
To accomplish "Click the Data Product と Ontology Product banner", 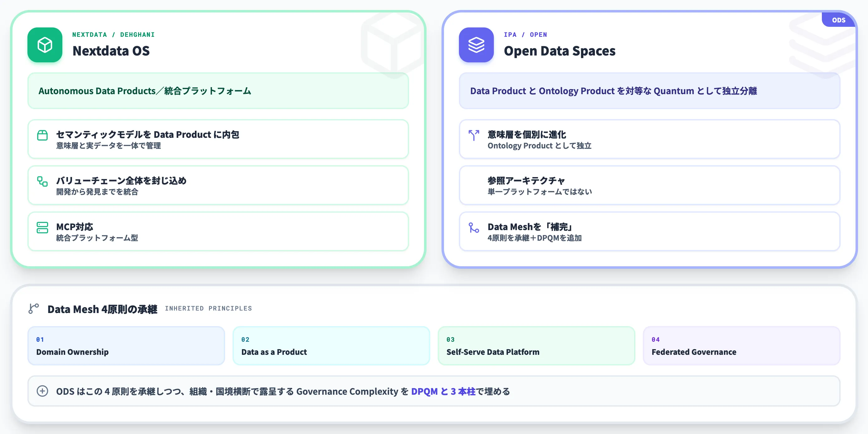I will (650, 91).
